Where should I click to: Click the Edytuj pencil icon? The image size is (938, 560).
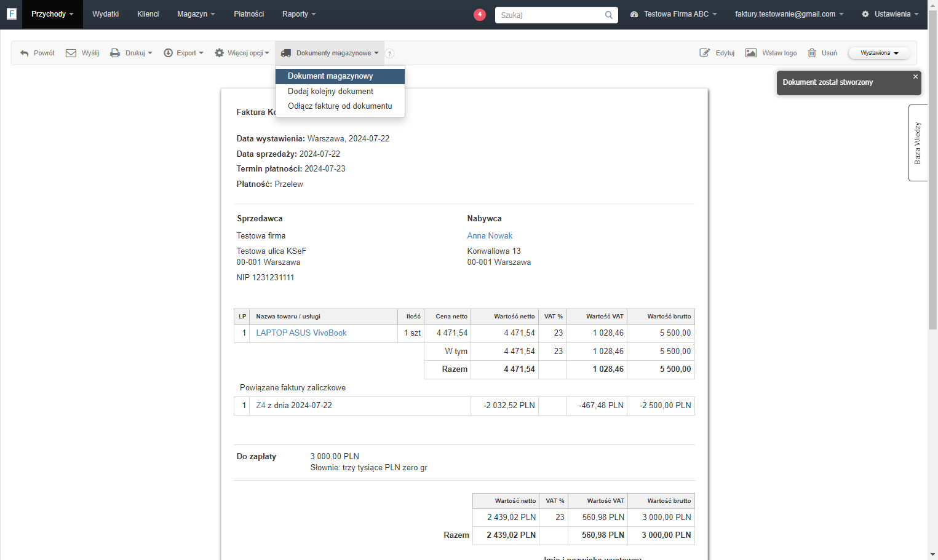[705, 53]
